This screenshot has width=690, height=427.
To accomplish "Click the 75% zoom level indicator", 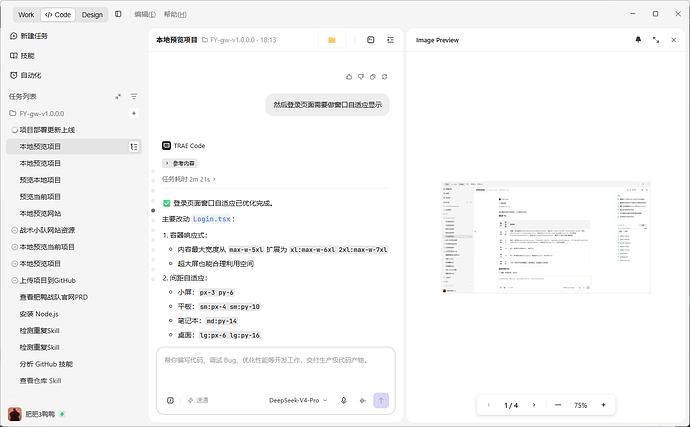I will click(580, 405).
